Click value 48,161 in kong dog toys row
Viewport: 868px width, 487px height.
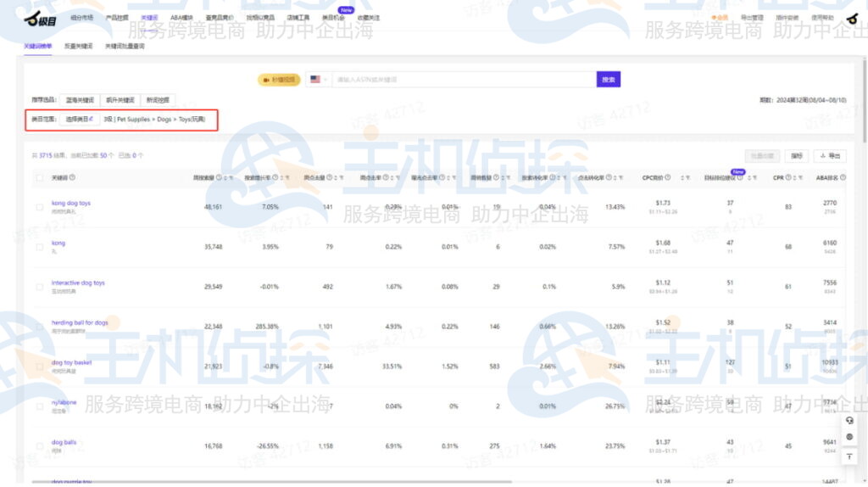[x=213, y=207]
